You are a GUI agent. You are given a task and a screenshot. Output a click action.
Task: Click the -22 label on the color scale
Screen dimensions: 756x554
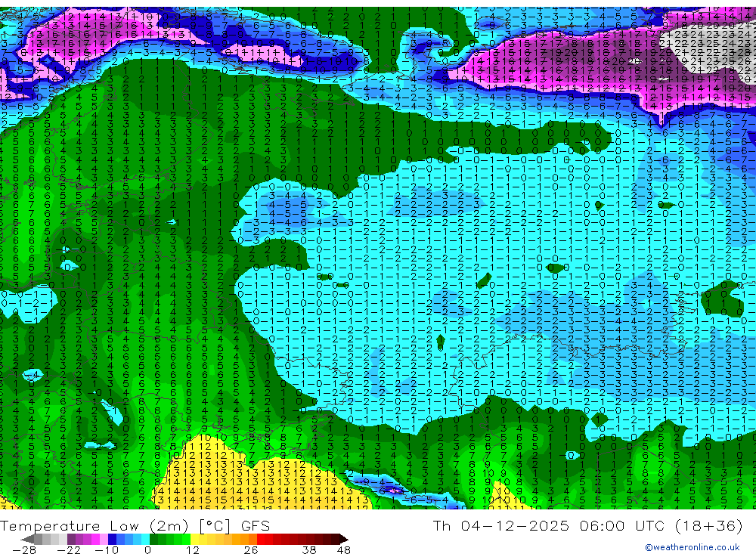(69, 549)
